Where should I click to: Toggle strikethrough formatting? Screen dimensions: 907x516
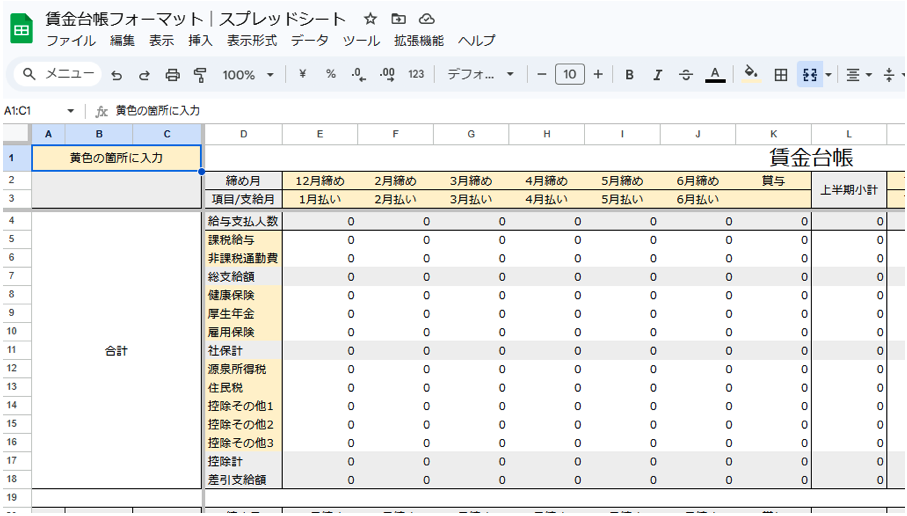point(686,75)
